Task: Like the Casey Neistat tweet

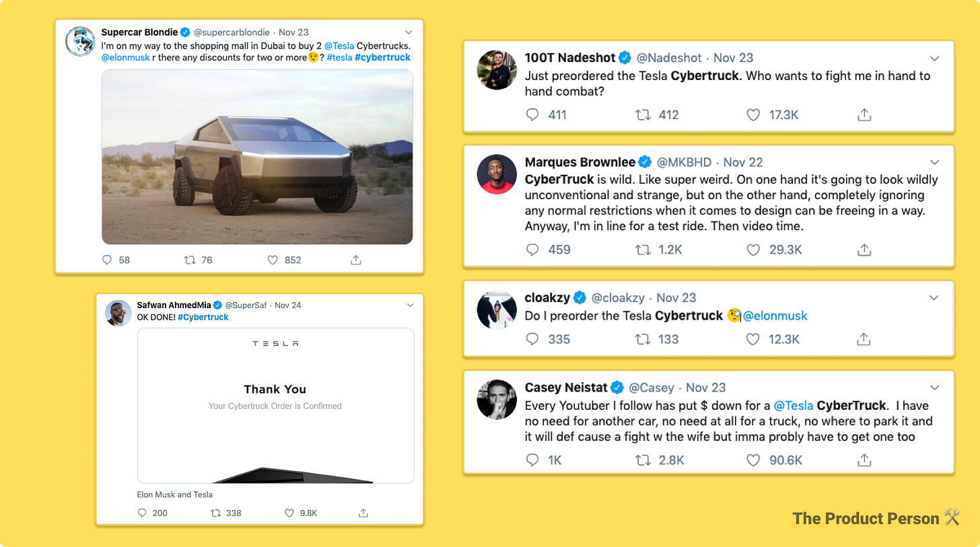Action: [x=753, y=460]
